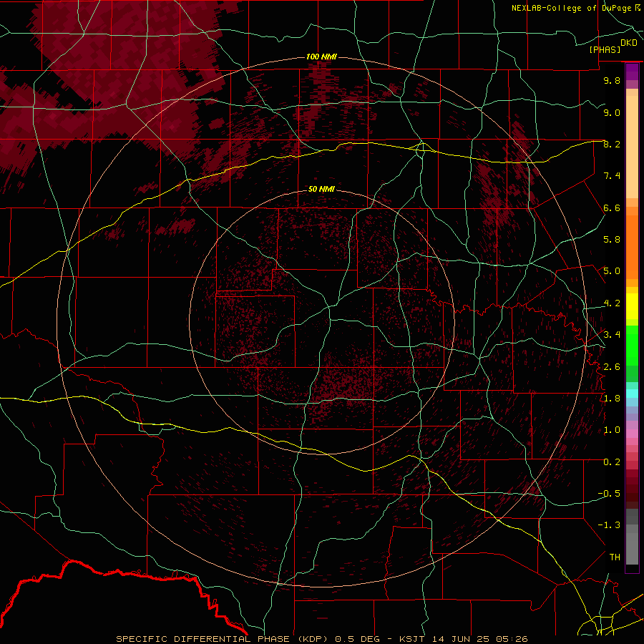Click the -0.5 value on color scale

609,493
